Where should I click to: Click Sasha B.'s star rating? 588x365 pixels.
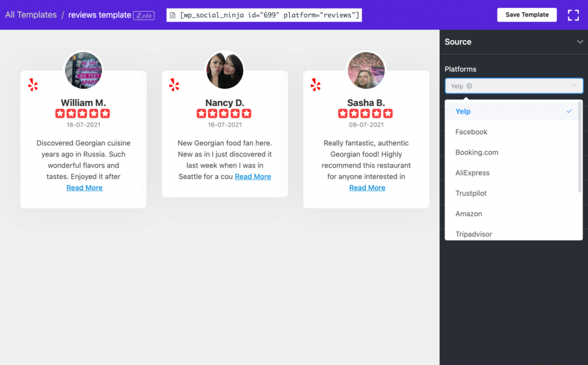coord(365,113)
